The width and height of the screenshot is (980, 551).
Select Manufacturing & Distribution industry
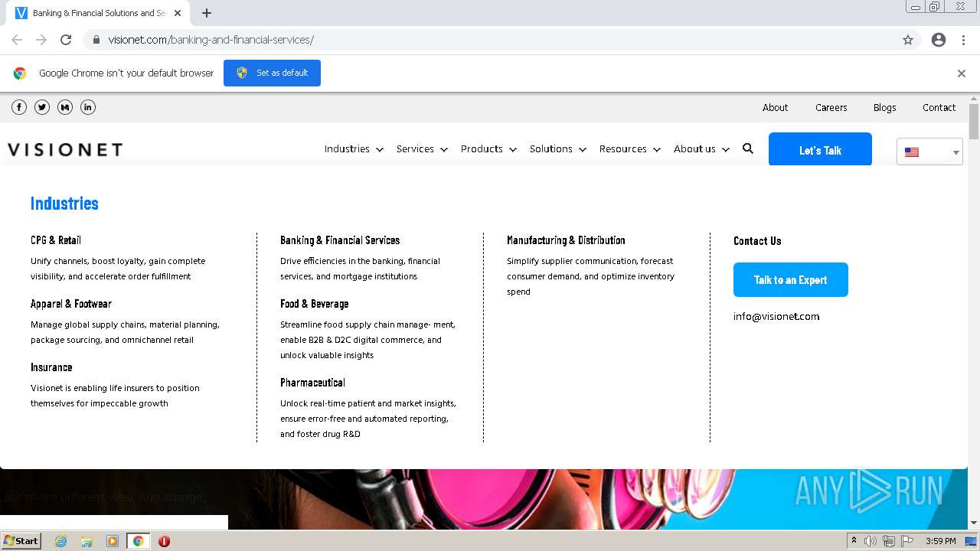566,240
